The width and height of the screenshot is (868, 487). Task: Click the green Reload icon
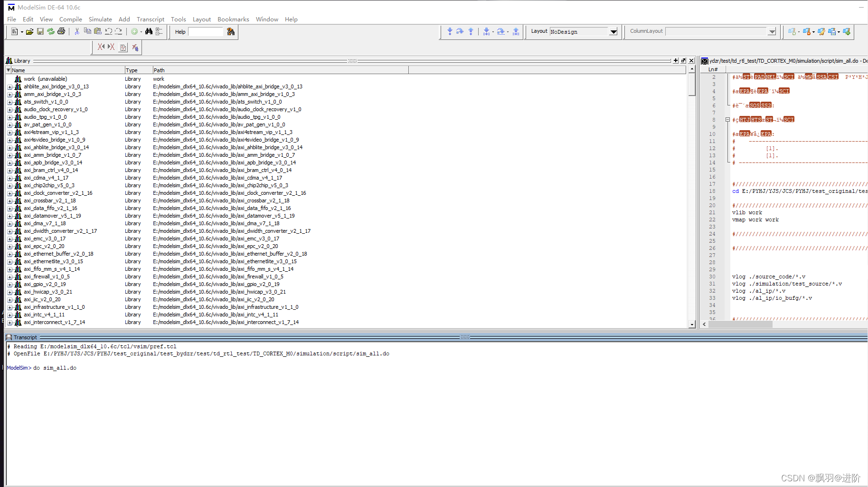(51, 31)
